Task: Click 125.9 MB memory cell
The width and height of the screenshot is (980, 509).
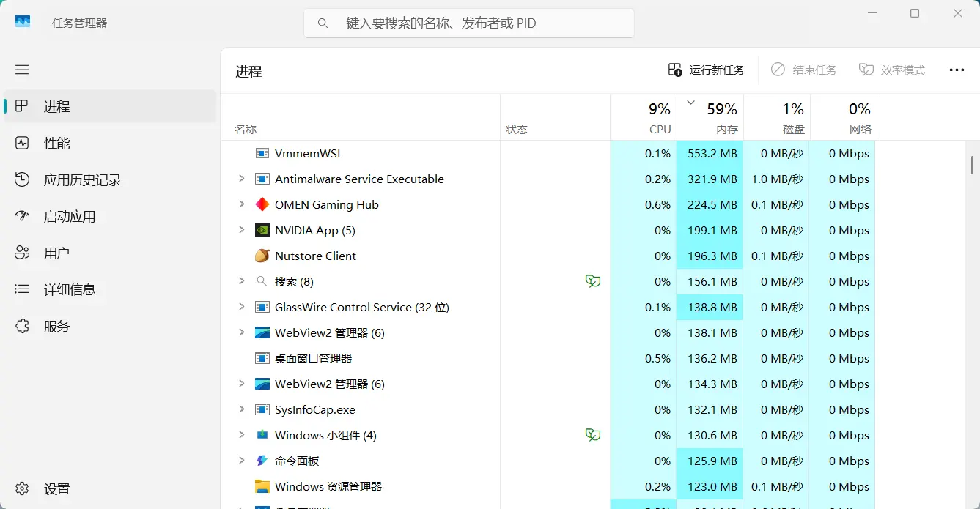Action: click(710, 461)
